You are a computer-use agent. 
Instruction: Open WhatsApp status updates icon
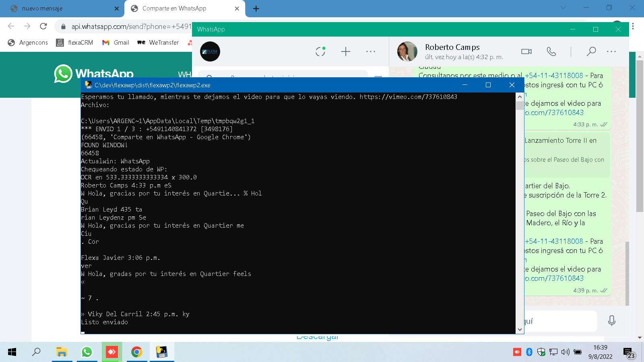pyautogui.click(x=320, y=51)
